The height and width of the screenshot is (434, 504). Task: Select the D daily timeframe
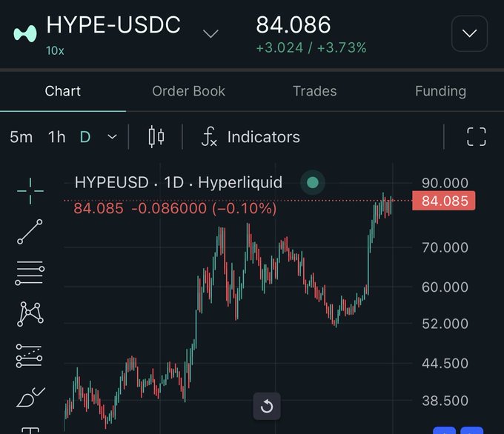tap(85, 137)
